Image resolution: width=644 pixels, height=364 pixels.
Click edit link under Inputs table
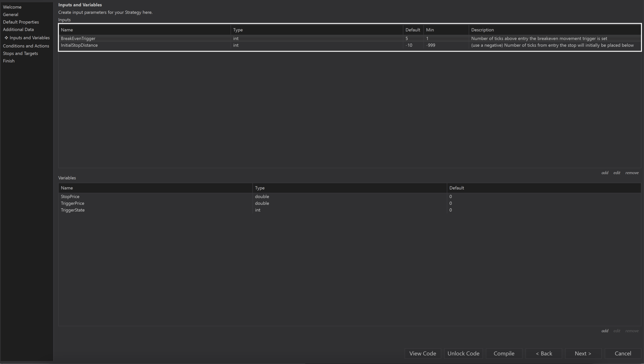click(x=617, y=173)
